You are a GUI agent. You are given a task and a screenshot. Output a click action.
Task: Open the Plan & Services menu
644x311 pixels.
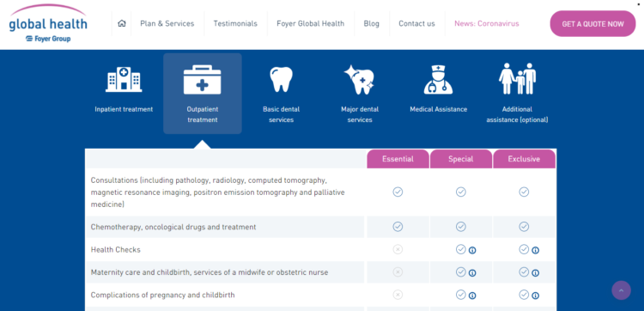coord(167,24)
